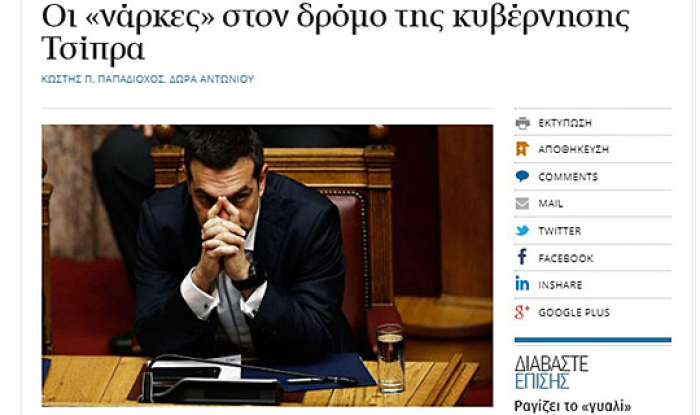The image size is (700, 415).
Task: Click the printer icon beside ΕΚΤΥΠΩΣΗ
Action: (x=522, y=123)
